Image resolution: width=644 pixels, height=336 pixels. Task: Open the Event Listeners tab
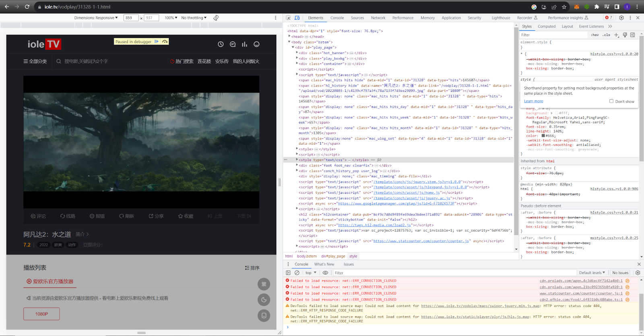tap(591, 26)
